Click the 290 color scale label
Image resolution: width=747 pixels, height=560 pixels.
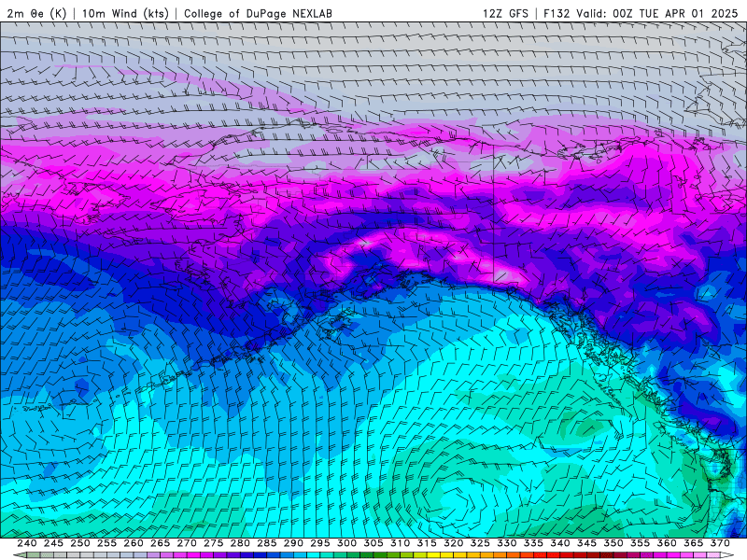pyautogui.click(x=293, y=543)
